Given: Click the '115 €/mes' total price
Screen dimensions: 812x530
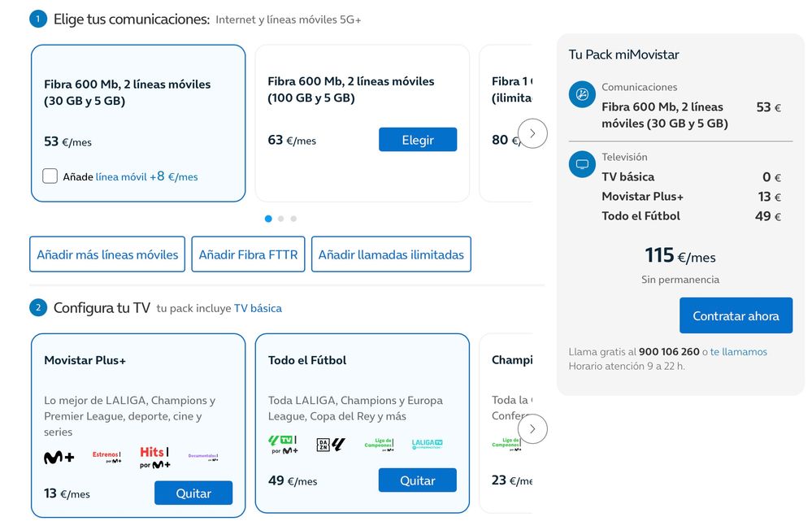Looking at the screenshot, I should tap(680, 255).
